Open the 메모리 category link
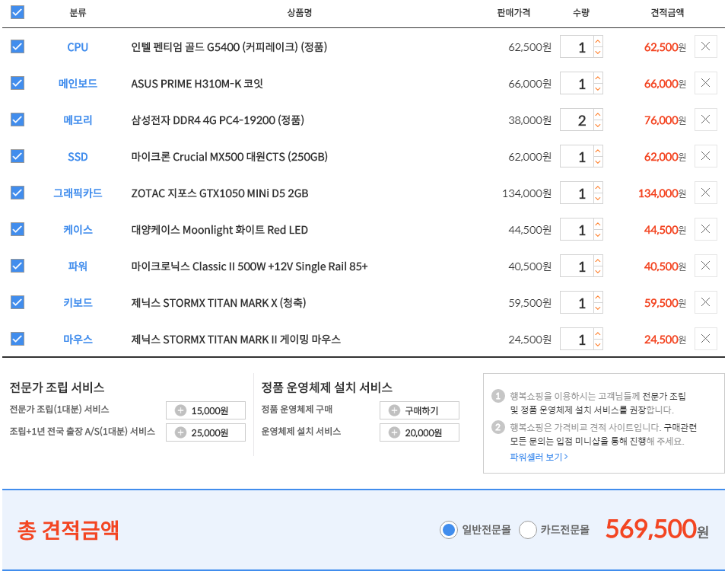The width and height of the screenshot is (728, 571). click(x=78, y=120)
